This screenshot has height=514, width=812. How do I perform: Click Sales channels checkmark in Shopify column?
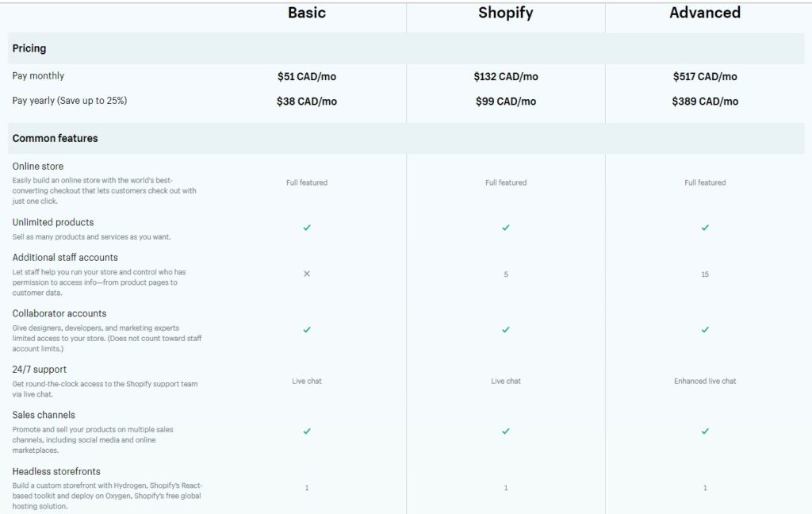coord(505,431)
